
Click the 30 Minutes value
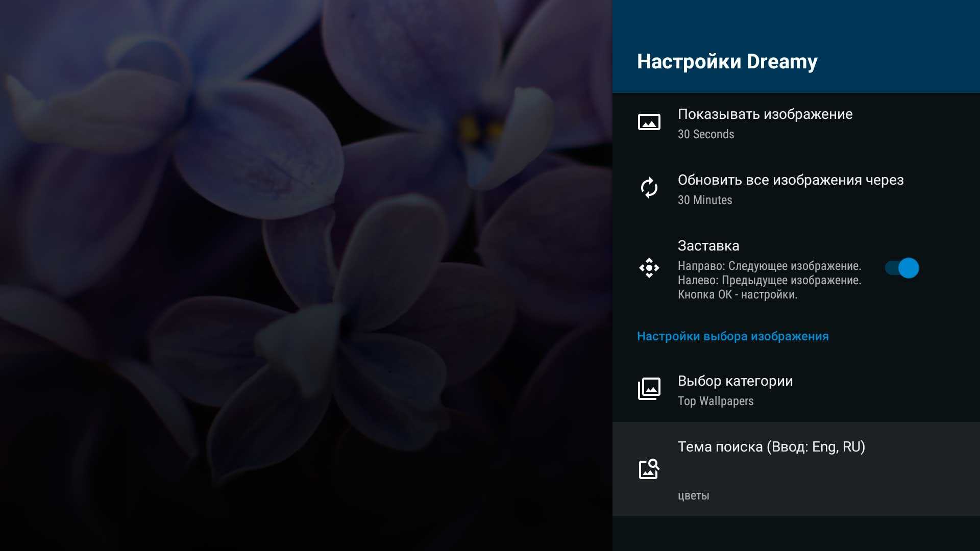coord(704,200)
